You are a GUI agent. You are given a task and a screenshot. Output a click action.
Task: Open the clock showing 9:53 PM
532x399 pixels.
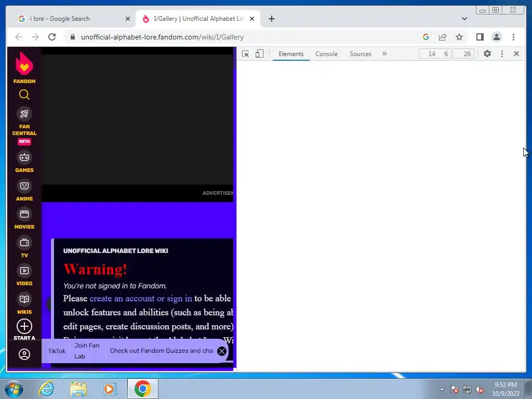click(x=506, y=389)
